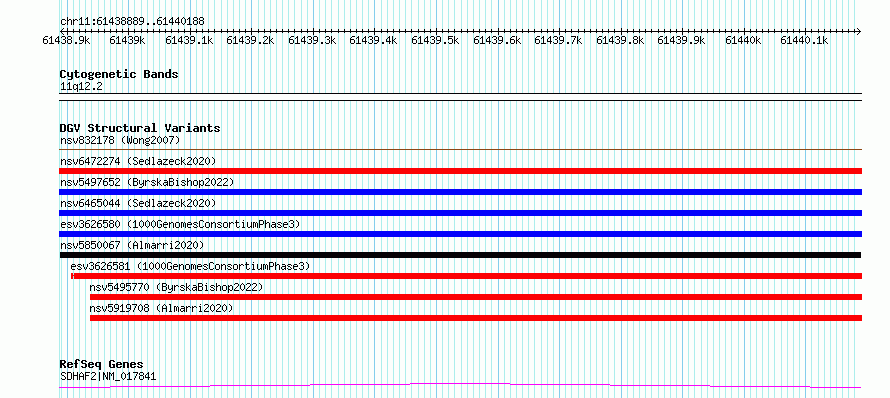The height and width of the screenshot is (398, 890).
Task: Click the blue bar under esv3626580
Action: (460, 234)
